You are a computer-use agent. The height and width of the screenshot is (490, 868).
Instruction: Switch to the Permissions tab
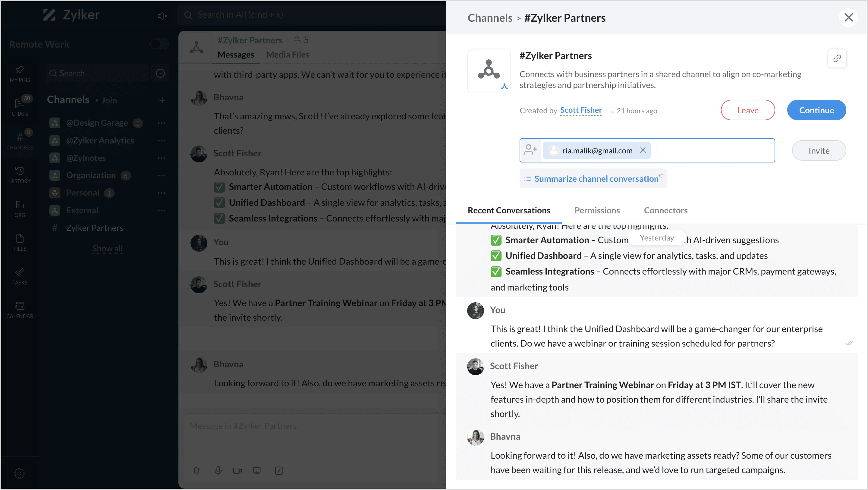[x=597, y=210]
